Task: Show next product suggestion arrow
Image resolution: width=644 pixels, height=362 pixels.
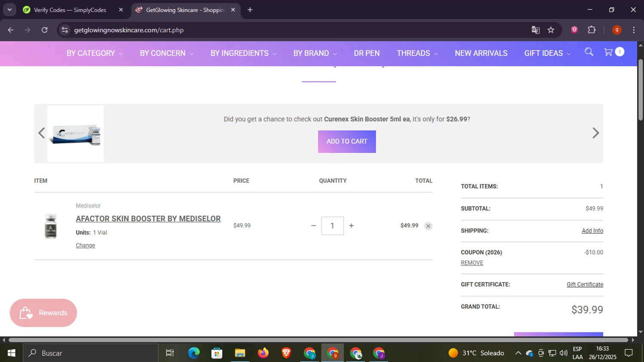Action: (595, 133)
